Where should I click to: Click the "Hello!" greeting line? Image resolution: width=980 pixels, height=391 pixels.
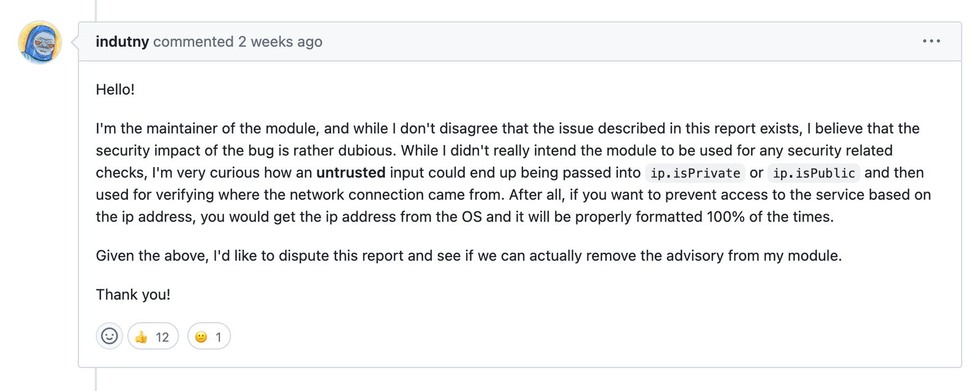point(115,89)
